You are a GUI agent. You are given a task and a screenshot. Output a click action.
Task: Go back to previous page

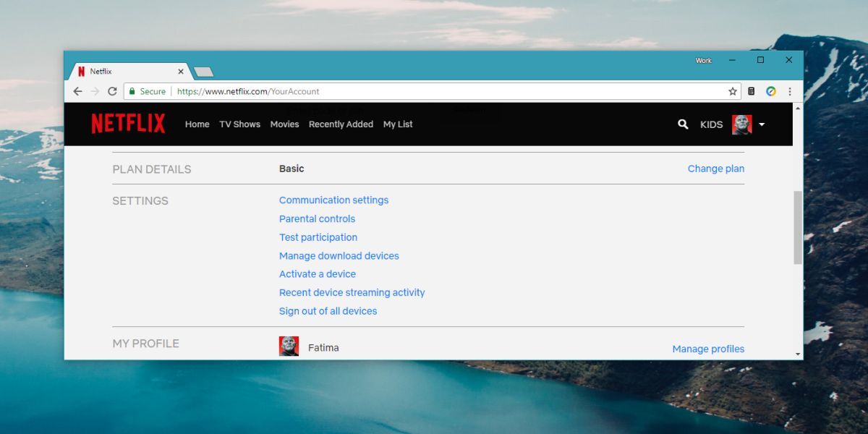[x=78, y=92]
